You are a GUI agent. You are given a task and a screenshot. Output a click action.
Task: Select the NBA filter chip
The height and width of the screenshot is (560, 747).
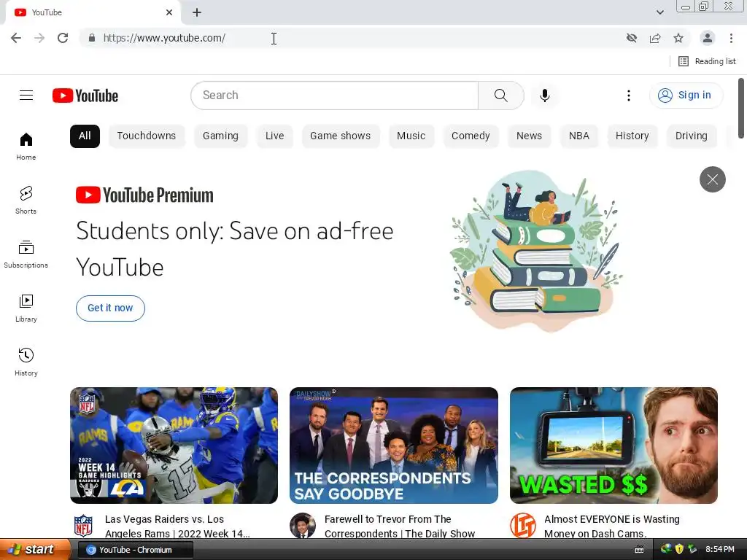[578, 136]
